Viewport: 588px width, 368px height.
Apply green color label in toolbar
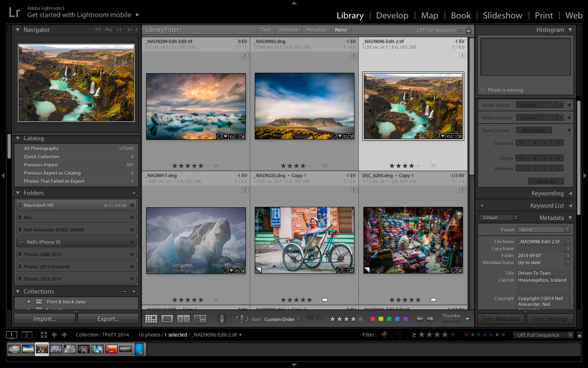(x=389, y=319)
